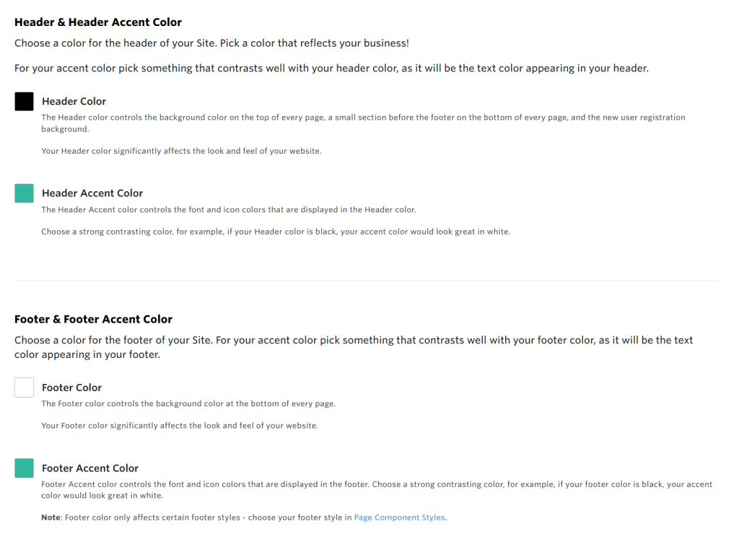Click the "Header Color" label text
Image resolution: width=739 pixels, height=560 pixels.
(x=74, y=102)
